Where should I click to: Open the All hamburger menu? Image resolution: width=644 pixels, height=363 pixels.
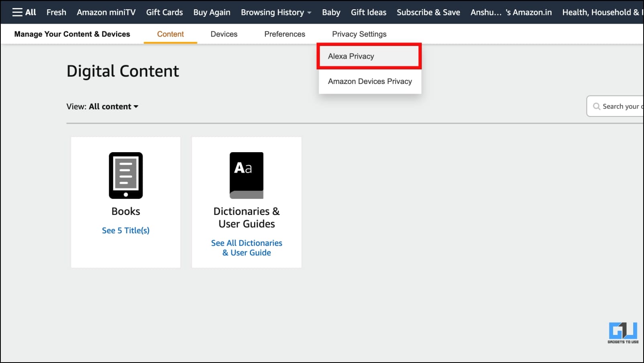pos(24,12)
